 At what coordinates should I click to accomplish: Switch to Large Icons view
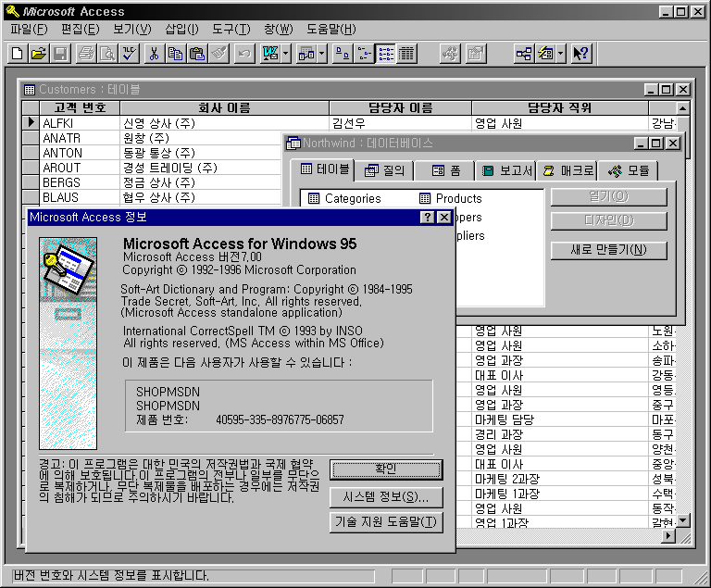coord(343,54)
